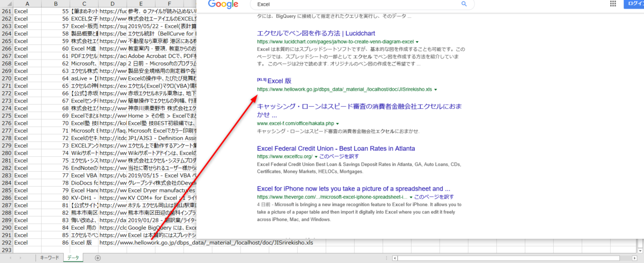Click the Google search box containing Excel
644x263 pixels.
[x=362, y=4]
